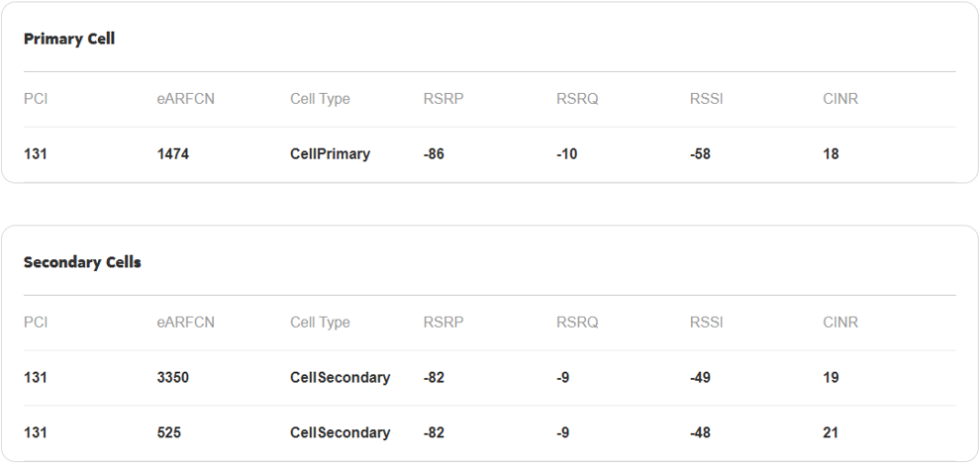Screen dimensions: 980x463
Task: Select the secondary cell eARFCN 3350
Action: (x=173, y=377)
